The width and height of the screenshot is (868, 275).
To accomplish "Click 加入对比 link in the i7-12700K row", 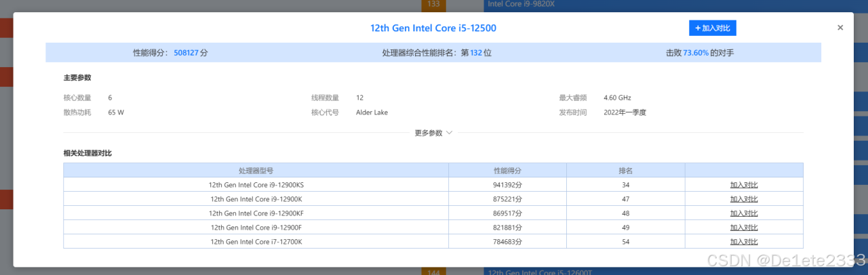I will coord(744,242).
